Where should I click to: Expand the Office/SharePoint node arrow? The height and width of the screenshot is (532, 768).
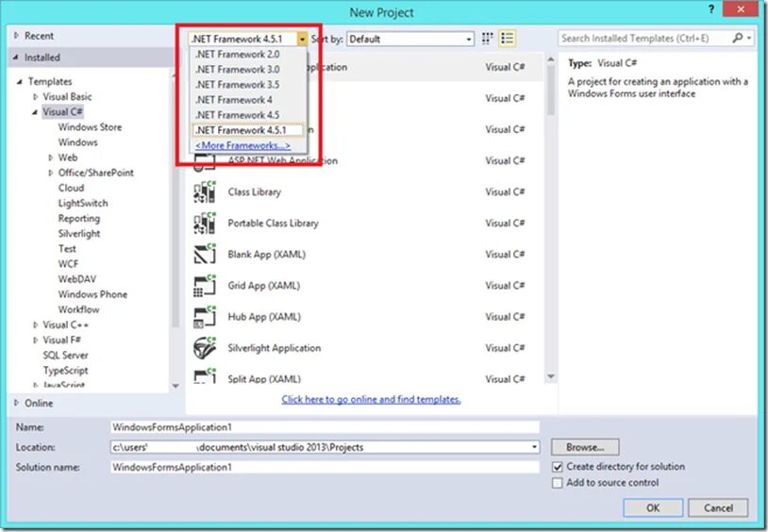[x=50, y=173]
